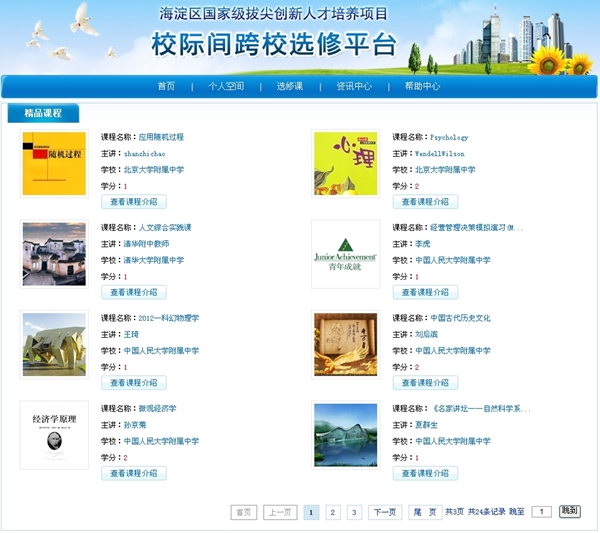Image resolution: width=600 pixels, height=533 pixels.
Task: Click school link 清华大学附属中学
Action: coord(154,260)
